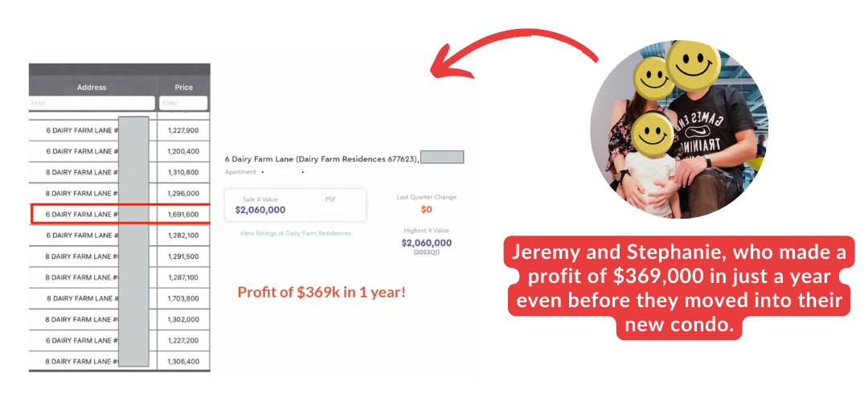Click the highlighted 1,691,600 price row
Screen dimensions: 868x402
[121, 215]
